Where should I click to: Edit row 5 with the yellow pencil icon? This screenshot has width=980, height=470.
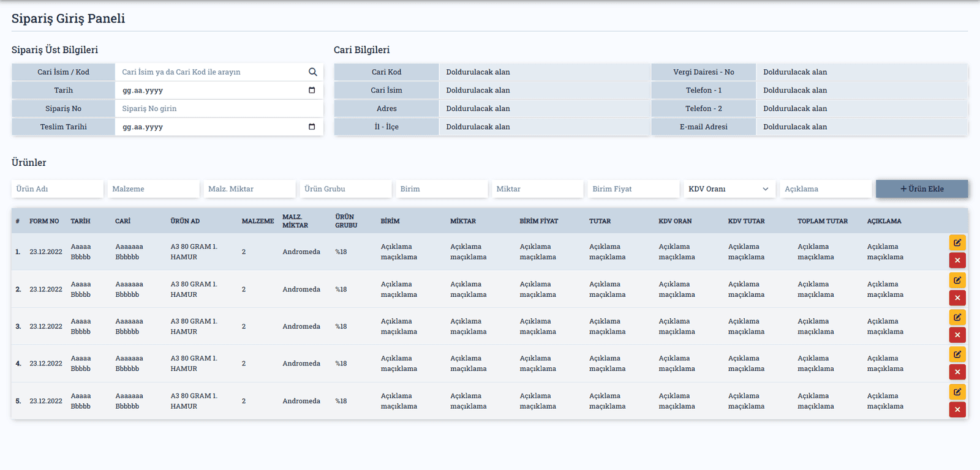click(957, 392)
